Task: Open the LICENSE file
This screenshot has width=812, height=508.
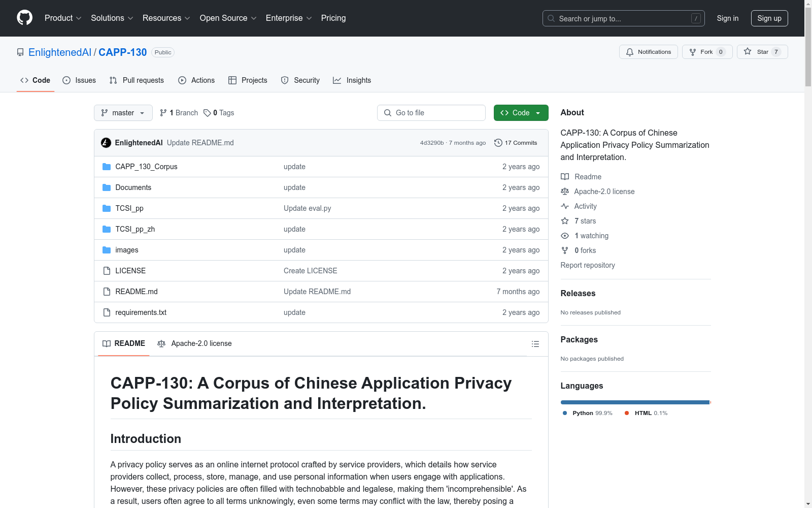Action: click(130, 271)
